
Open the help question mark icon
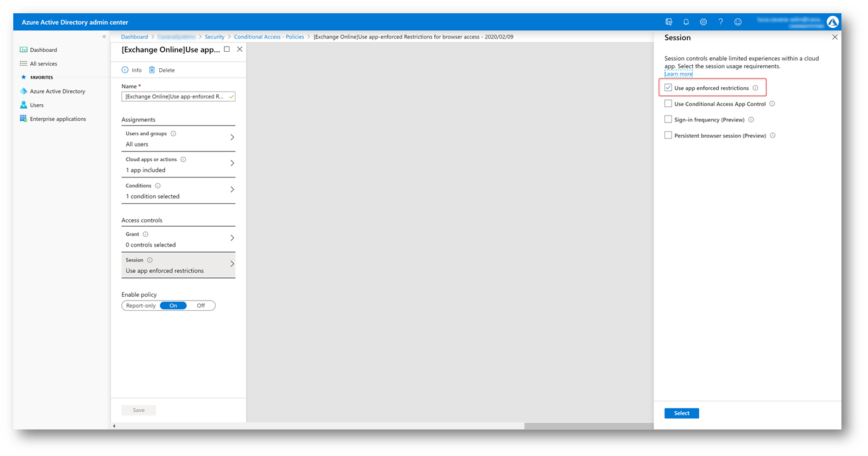pos(721,22)
